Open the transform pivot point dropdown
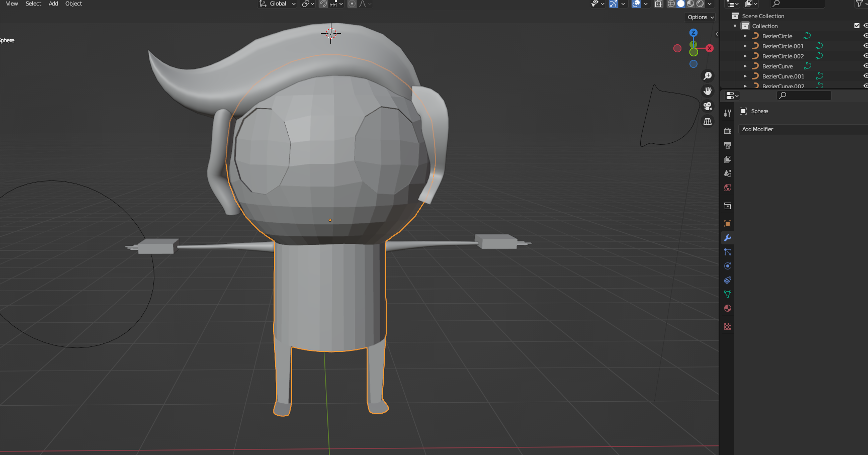 coord(308,4)
